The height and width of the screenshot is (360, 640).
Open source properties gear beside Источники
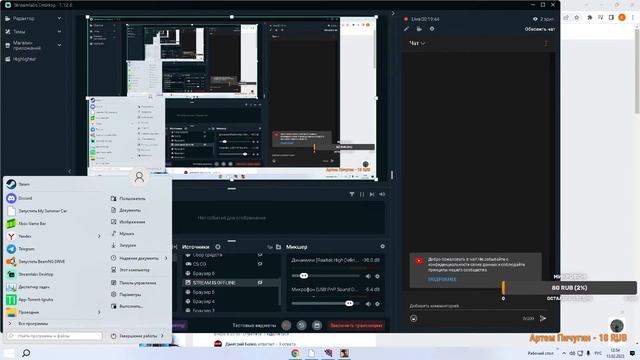[218, 247]
